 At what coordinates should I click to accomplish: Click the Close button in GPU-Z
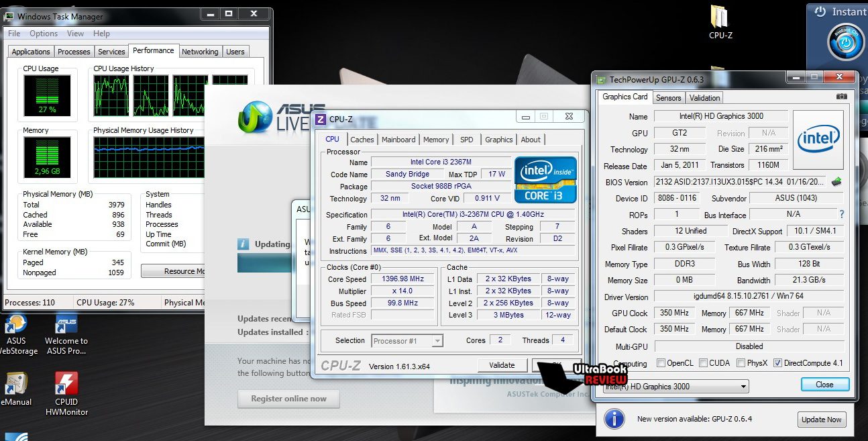(825, 385)
